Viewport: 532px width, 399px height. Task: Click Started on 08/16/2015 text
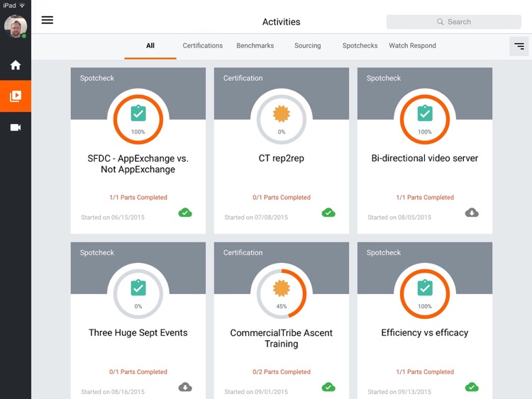[x=113, y=392]
